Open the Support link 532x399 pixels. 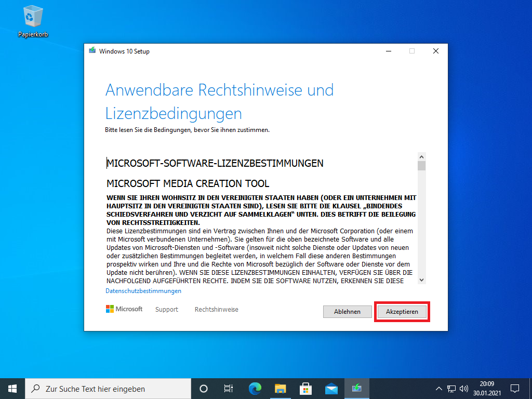click(x=167, y=310)
